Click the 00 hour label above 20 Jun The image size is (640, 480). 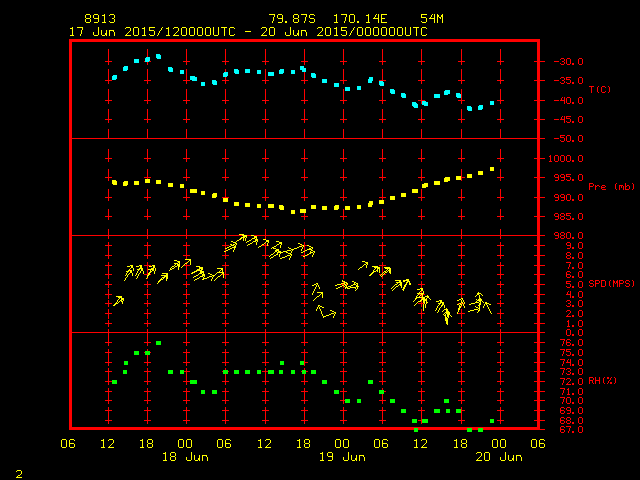498,444
